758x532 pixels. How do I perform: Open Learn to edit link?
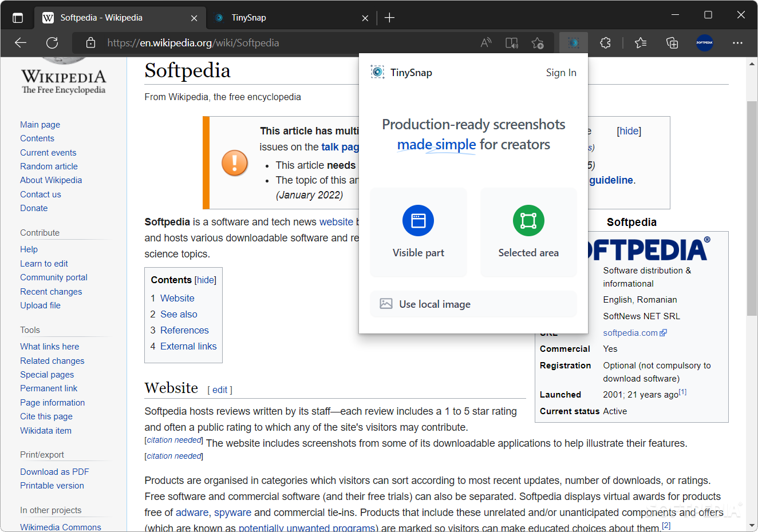point(44,264)
